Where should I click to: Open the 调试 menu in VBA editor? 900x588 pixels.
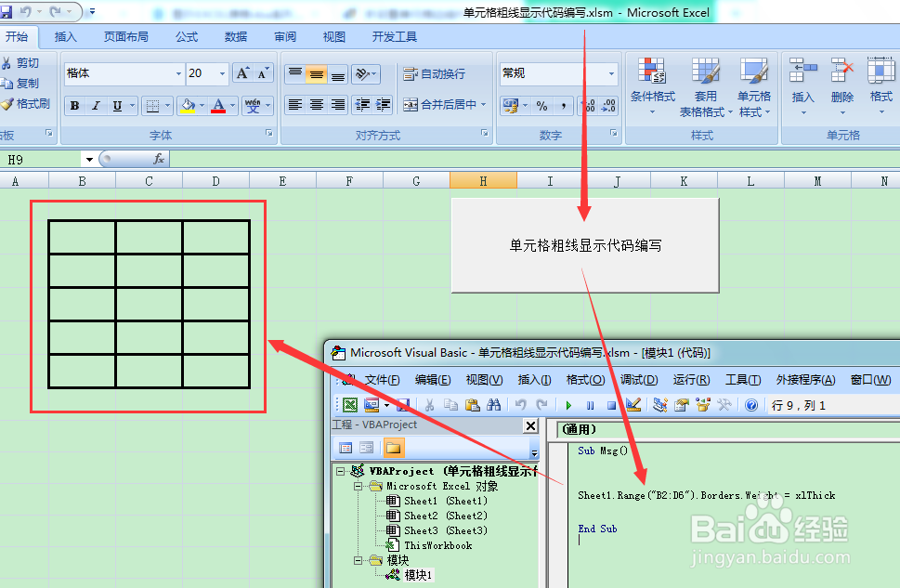coord(641,379)
